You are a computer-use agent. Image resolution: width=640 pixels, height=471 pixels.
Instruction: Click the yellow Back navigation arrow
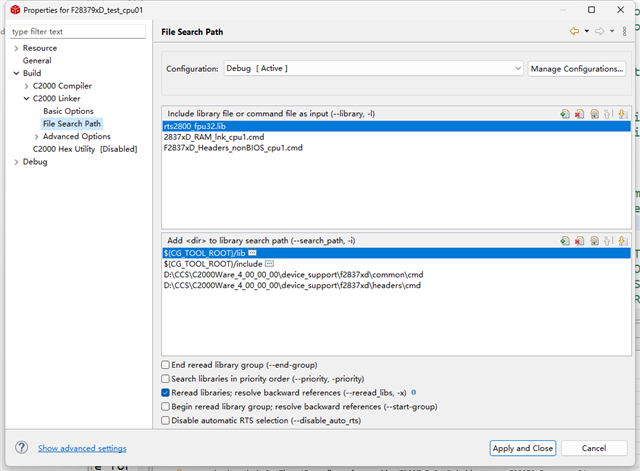574,32
